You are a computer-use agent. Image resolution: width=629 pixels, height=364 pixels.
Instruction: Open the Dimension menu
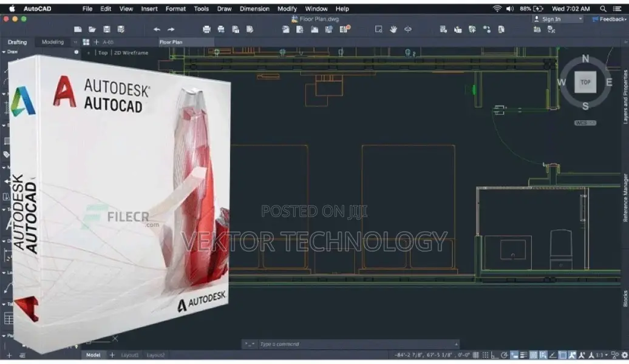coord(254,8)
